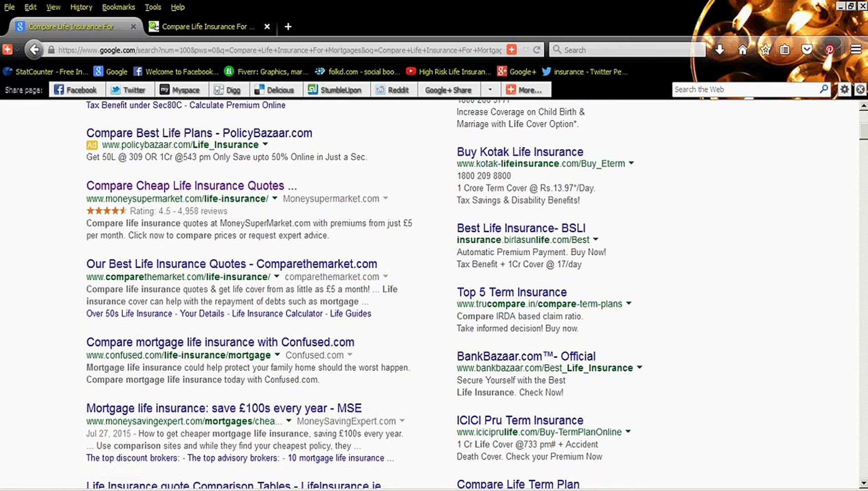Screen dimensions: 868x491
Task: Click the scrollbar down arrow
Action: [863, 483]
